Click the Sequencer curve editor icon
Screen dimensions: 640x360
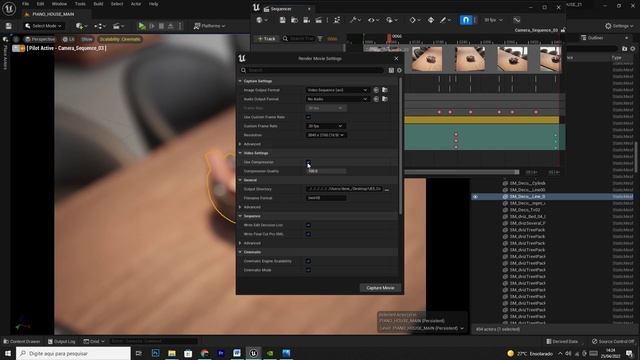click(517, 20)
